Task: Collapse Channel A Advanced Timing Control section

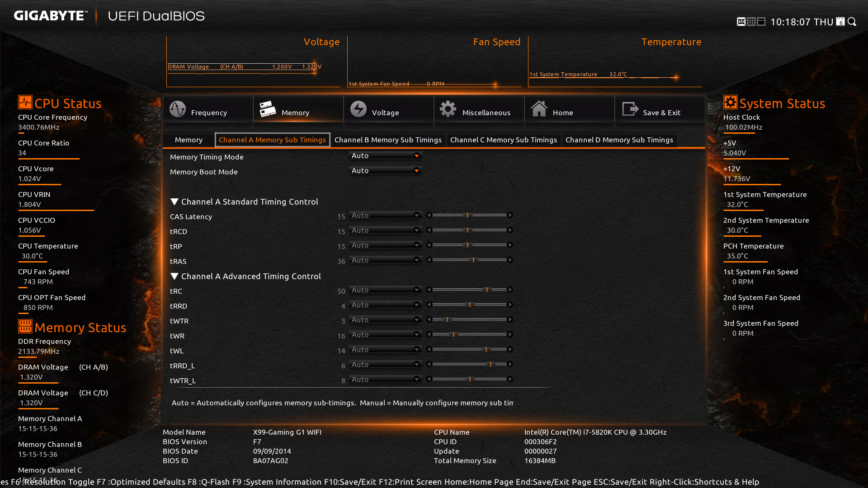Action: (175, 277)
